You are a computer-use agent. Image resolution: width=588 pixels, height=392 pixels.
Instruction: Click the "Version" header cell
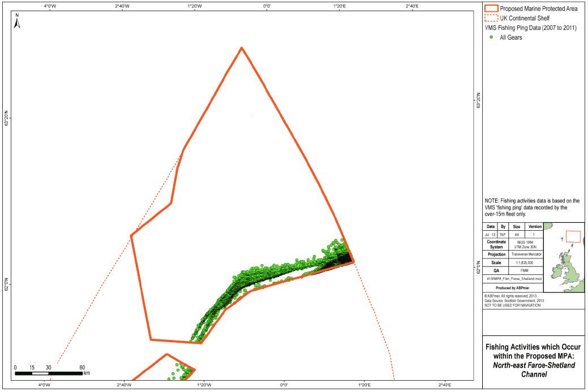[x=535, y=227]
